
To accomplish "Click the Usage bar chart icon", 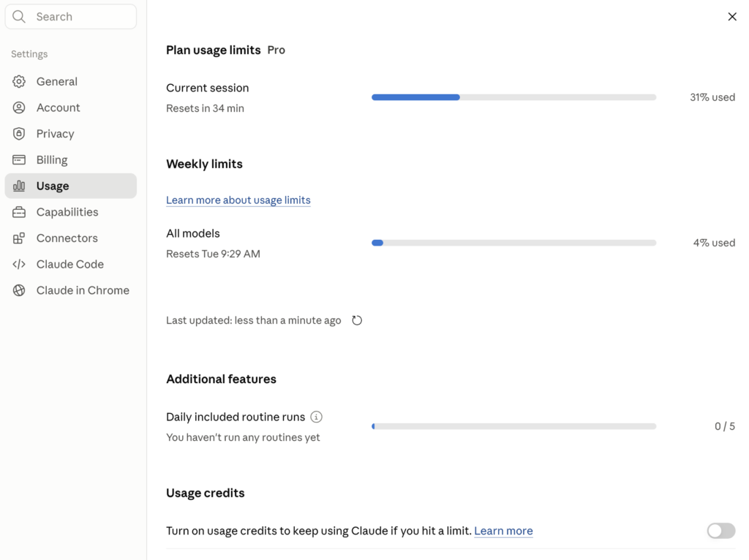I will (19, 186).
